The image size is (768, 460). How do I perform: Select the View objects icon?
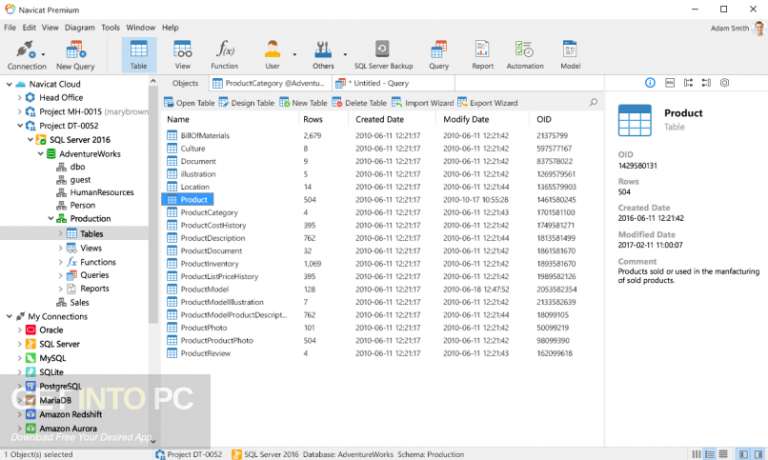tap(183, 55)
